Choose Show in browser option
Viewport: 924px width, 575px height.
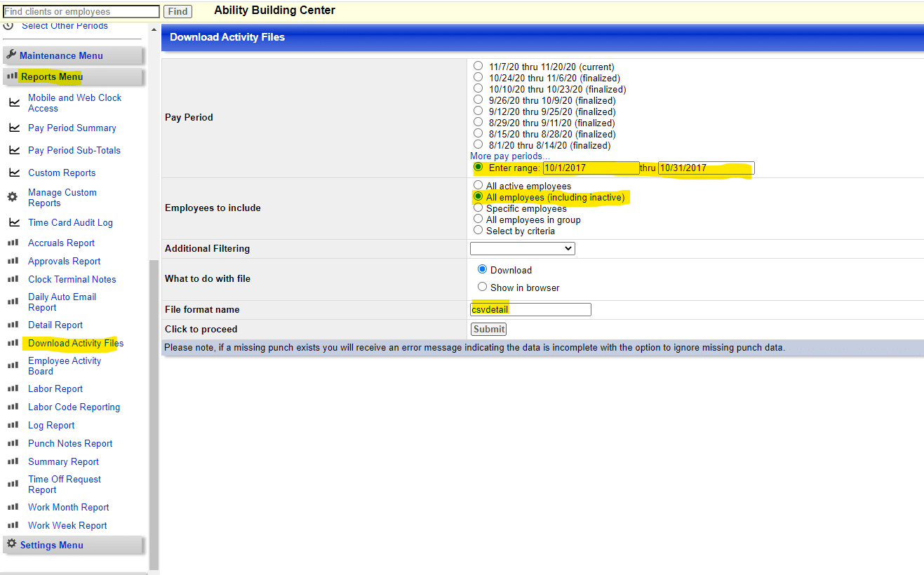pos(483,287)
